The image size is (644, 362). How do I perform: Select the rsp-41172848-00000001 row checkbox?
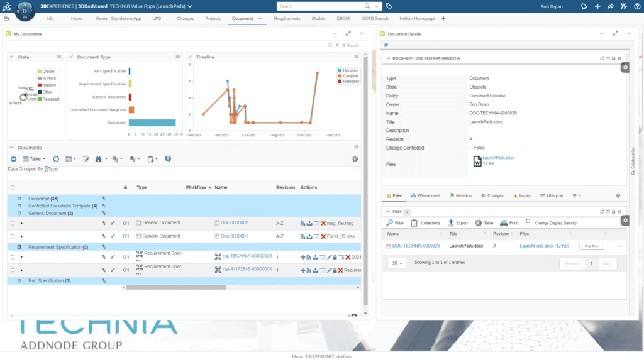pyautogui.click(x=13, y=270)
